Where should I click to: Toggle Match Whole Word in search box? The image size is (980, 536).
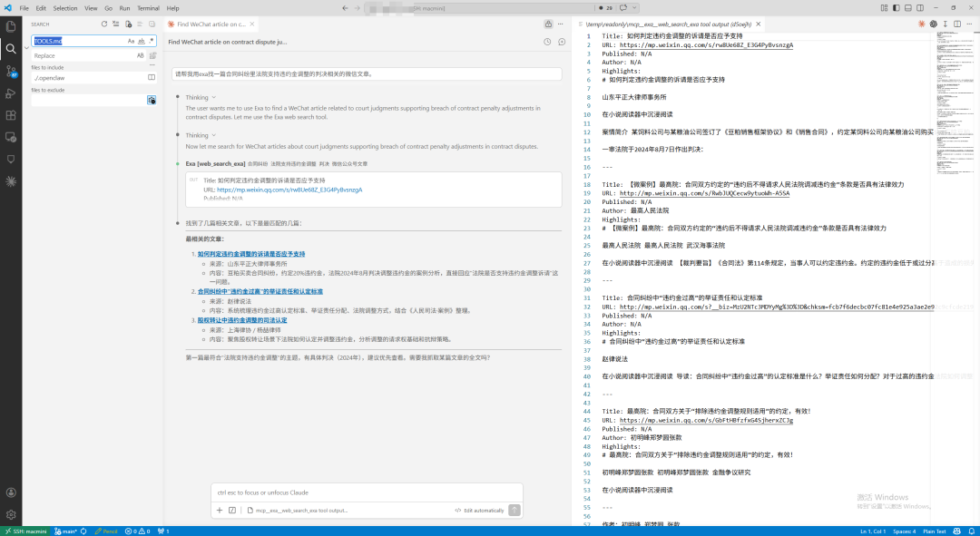142,41
